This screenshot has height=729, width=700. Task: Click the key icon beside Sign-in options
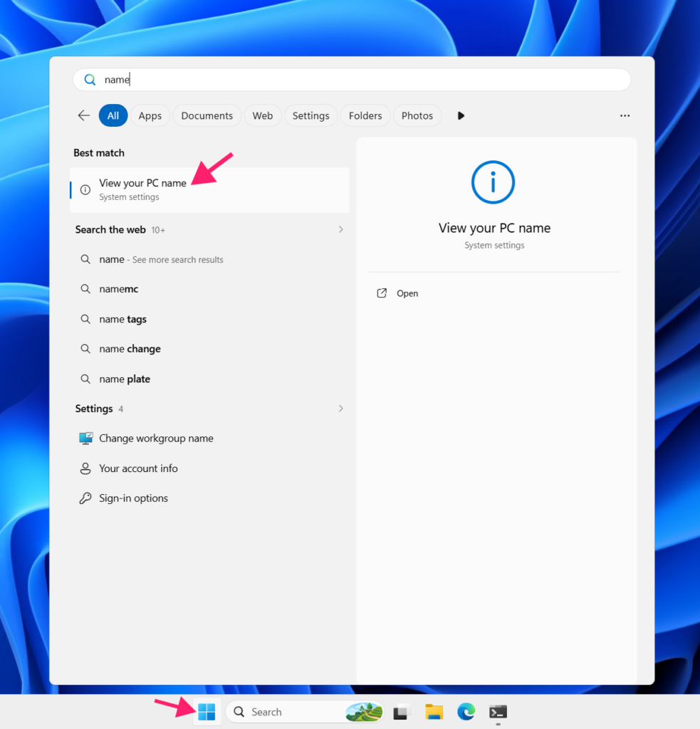tap(85, 498)
